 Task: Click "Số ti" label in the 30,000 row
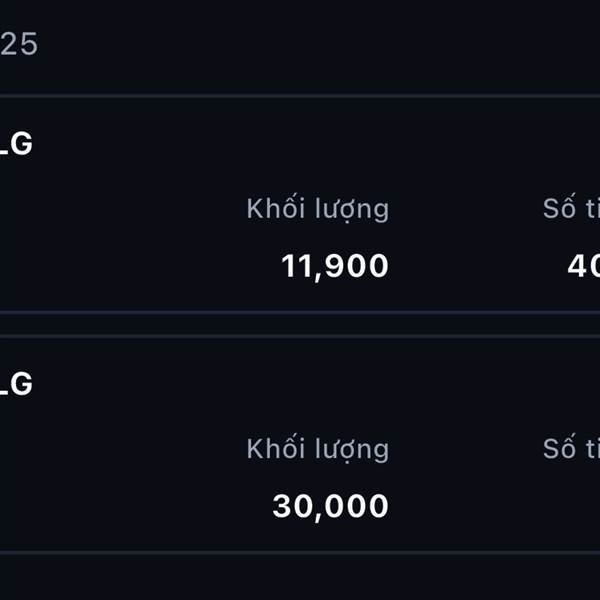coord(571,449)
